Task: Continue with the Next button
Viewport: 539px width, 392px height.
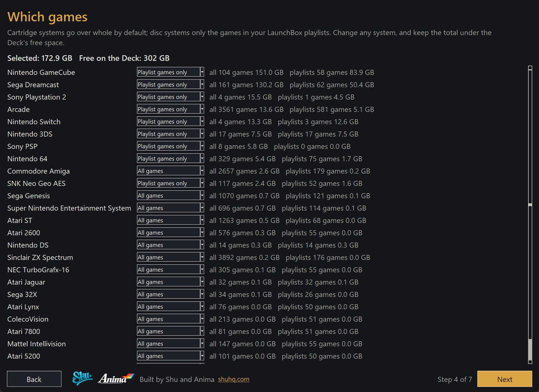Action: 505,379
